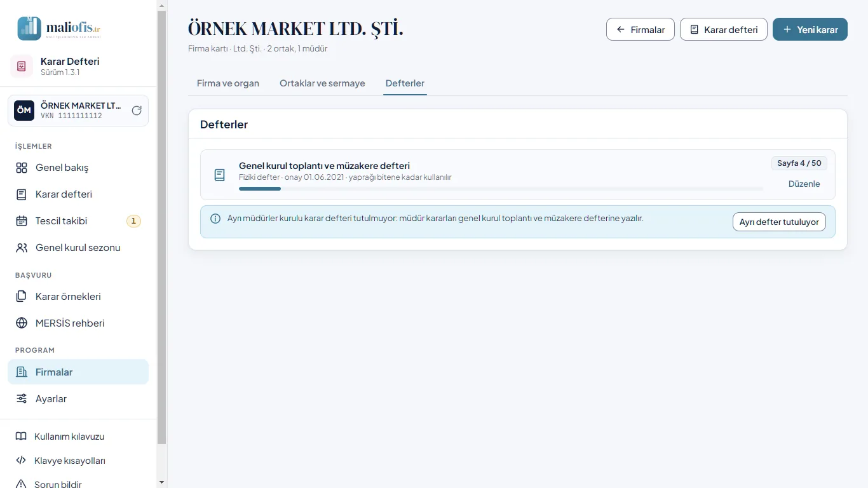This screenshot has height=488, width=868.
Task: Select the Defterler tab
Action: tap(405, 83)
